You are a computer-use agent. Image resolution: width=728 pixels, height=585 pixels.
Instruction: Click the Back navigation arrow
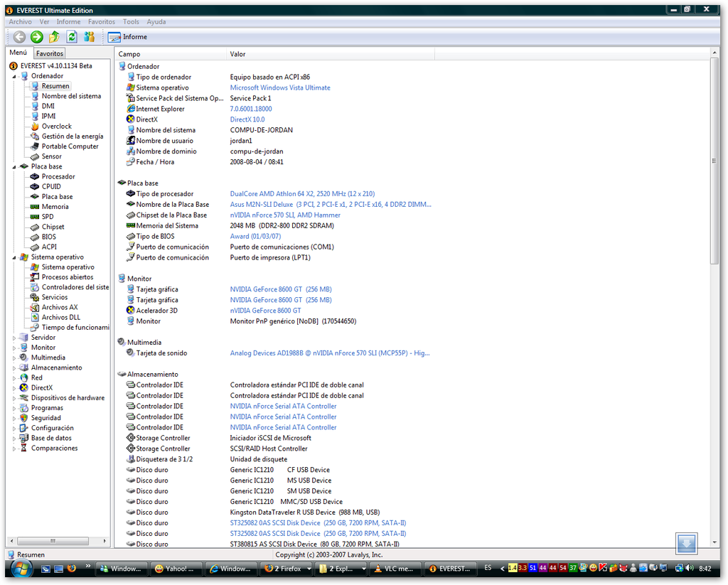(x=19, y=37)
